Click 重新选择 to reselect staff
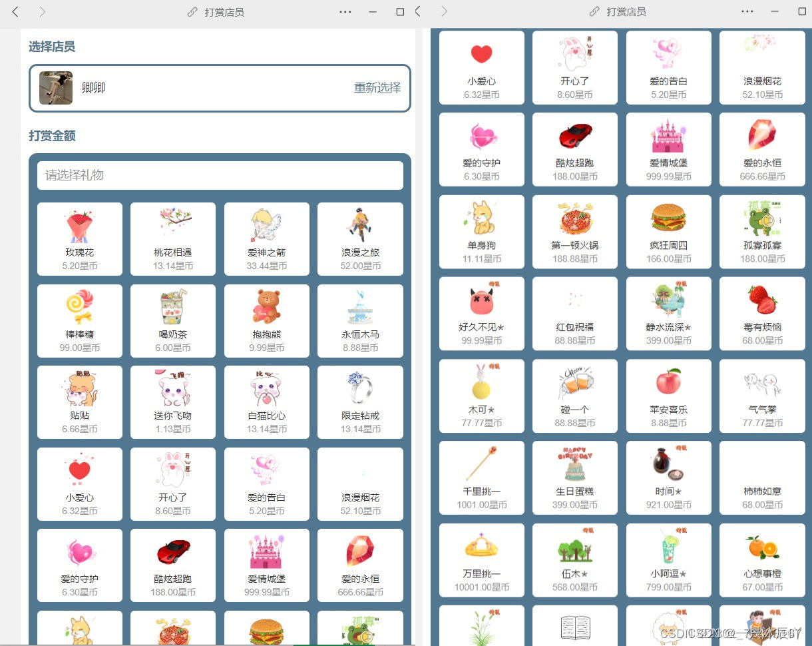The image size is (812, 646). coord(377,88)
